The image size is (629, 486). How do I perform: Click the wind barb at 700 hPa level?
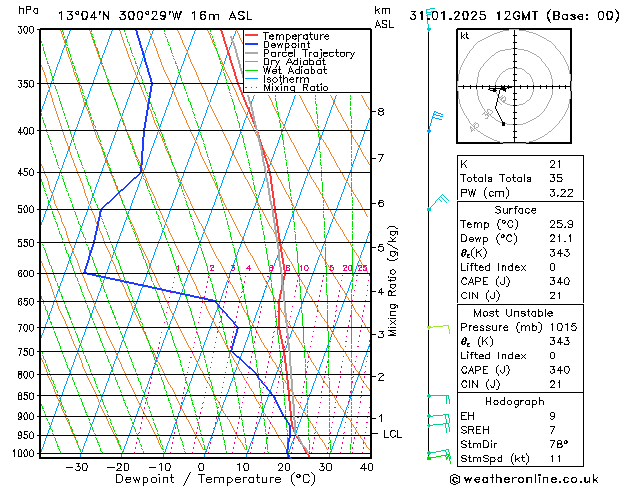click(x=439, y=328)
